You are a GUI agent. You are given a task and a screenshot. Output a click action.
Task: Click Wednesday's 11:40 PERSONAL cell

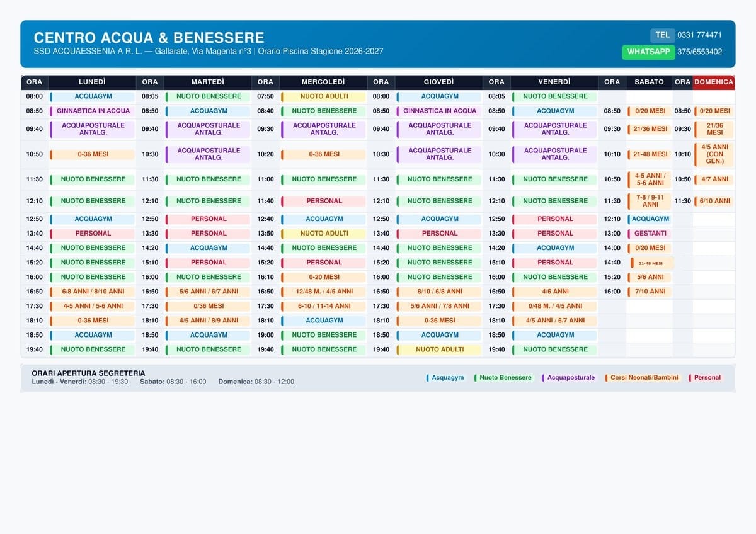pyautogui.click(x=323, y=202)
